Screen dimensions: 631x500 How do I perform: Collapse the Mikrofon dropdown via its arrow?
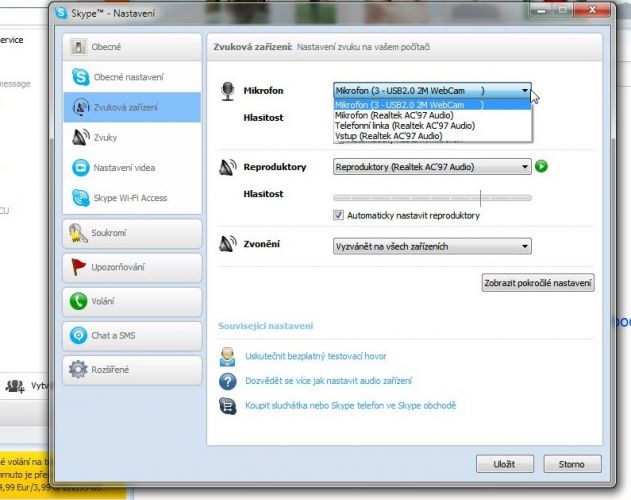(525, 91)
